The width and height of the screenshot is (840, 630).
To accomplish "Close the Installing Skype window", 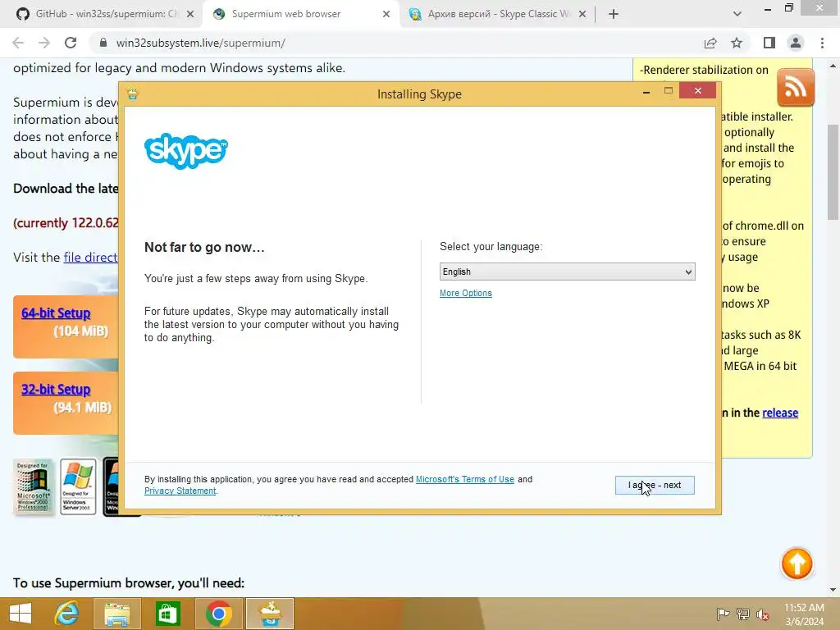I will [x=697, y=91].
